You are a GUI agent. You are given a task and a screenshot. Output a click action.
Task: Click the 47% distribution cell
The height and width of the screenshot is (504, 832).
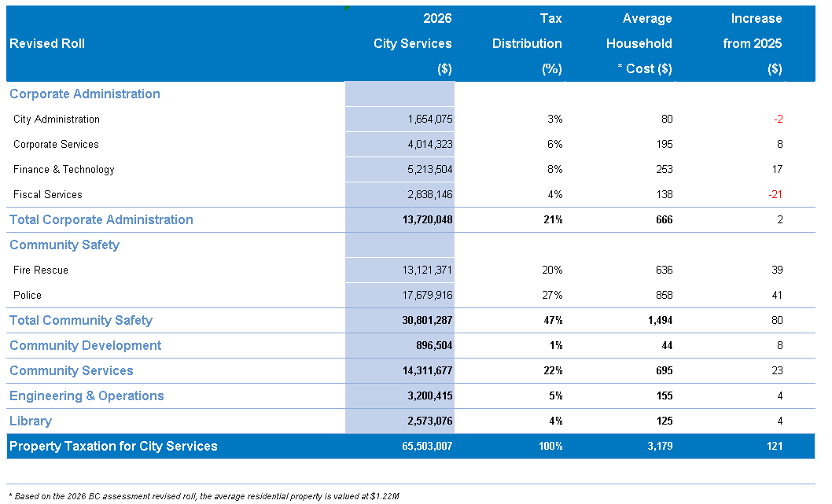553,321
